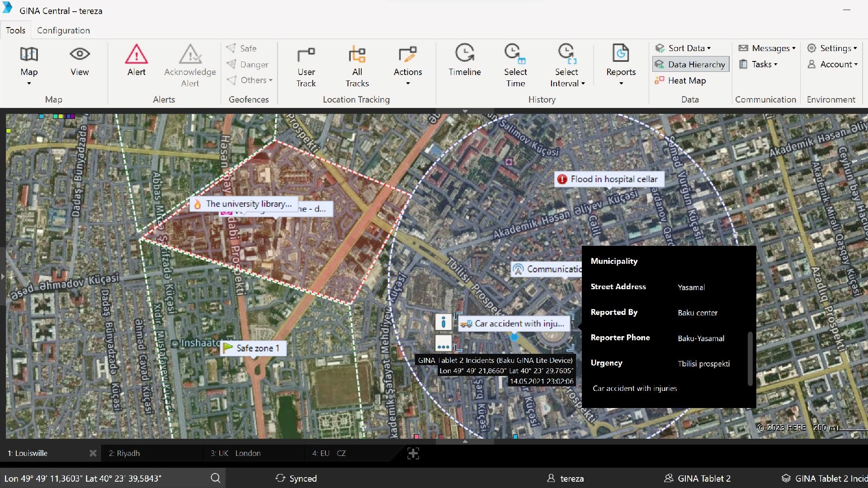
Task: Click the Synced status icon
Action: point(280,478)
